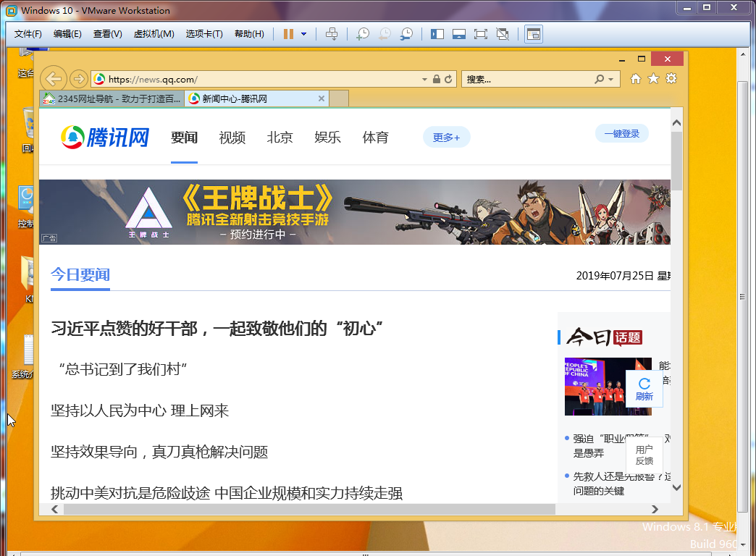
Task: Enter VMware full screen mode icon
Action: [480, 34]
